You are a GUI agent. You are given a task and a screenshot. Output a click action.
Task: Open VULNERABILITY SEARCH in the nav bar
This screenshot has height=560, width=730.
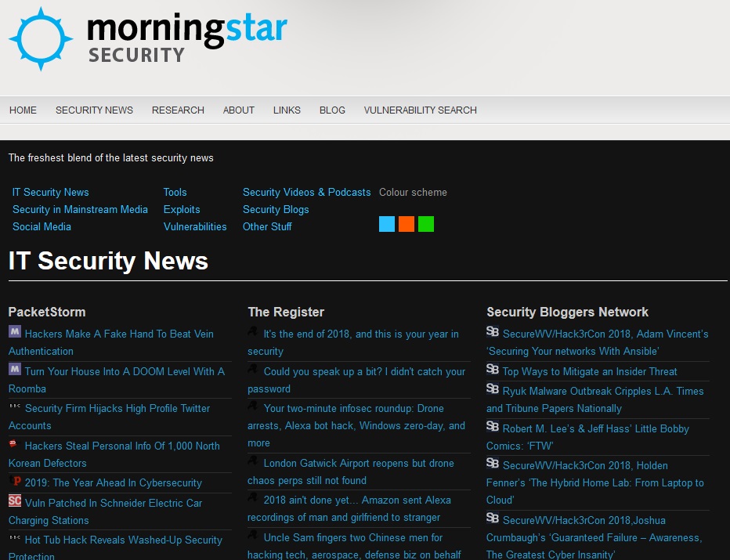coord(420,110)
